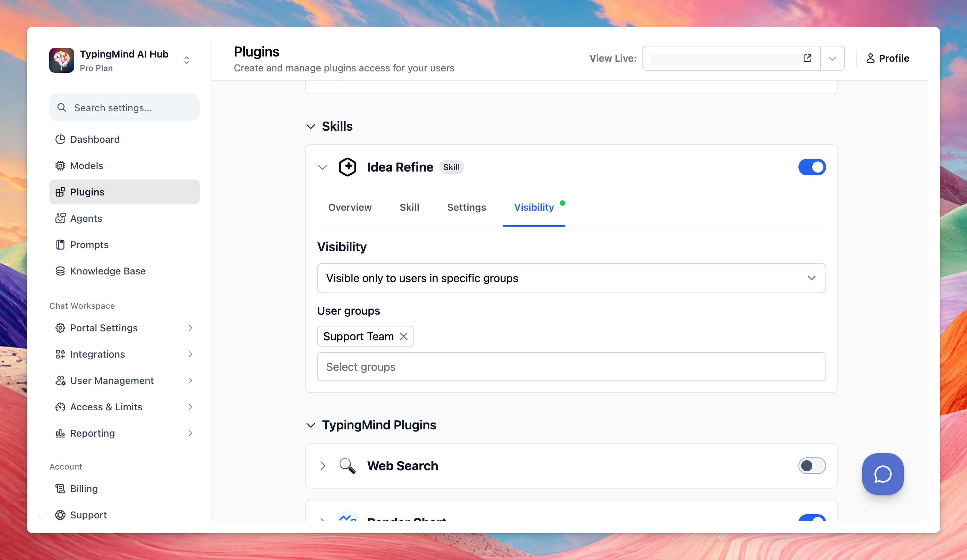Image resolution: width=967 pixels, height=560 pixels.
Task: Disable the Idea Refine skill toggle
Action: [x=812, y=167]
